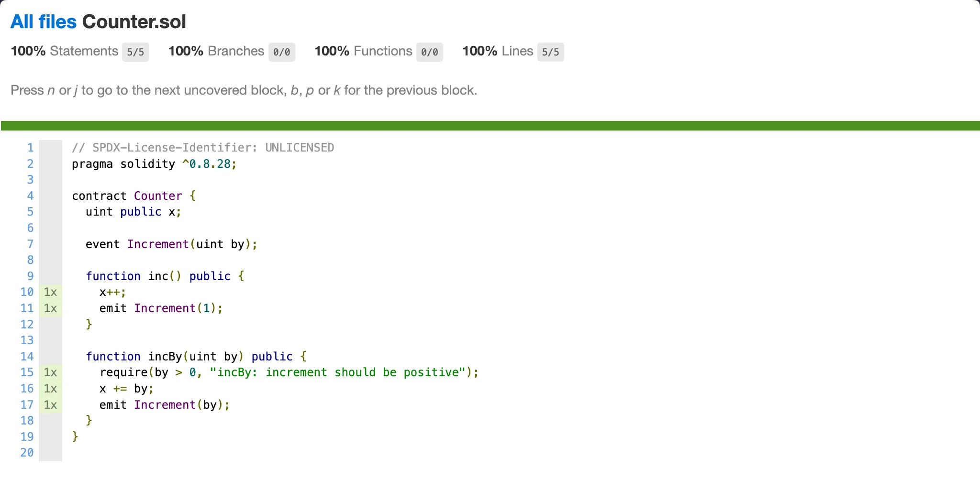Screen dimensions: 980x479
Task: Click the 1x hit count on line 11
Action: click(50, 308)
